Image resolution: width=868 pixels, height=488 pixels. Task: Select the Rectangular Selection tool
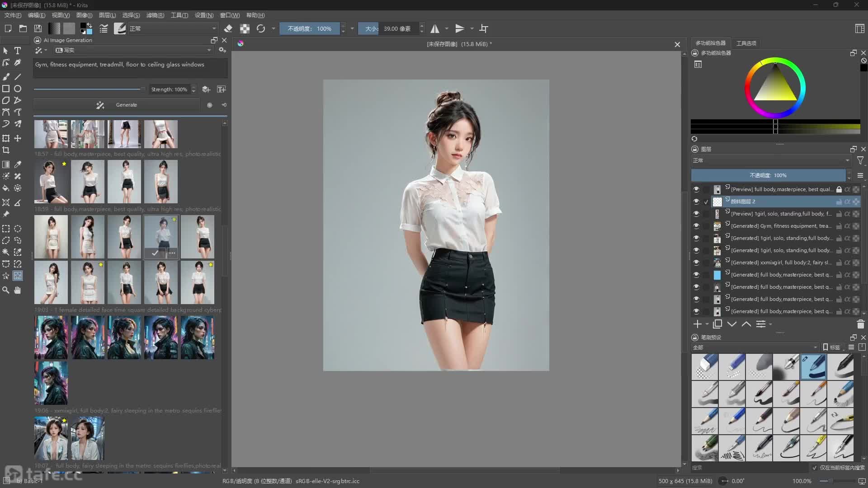click(6, 229)
